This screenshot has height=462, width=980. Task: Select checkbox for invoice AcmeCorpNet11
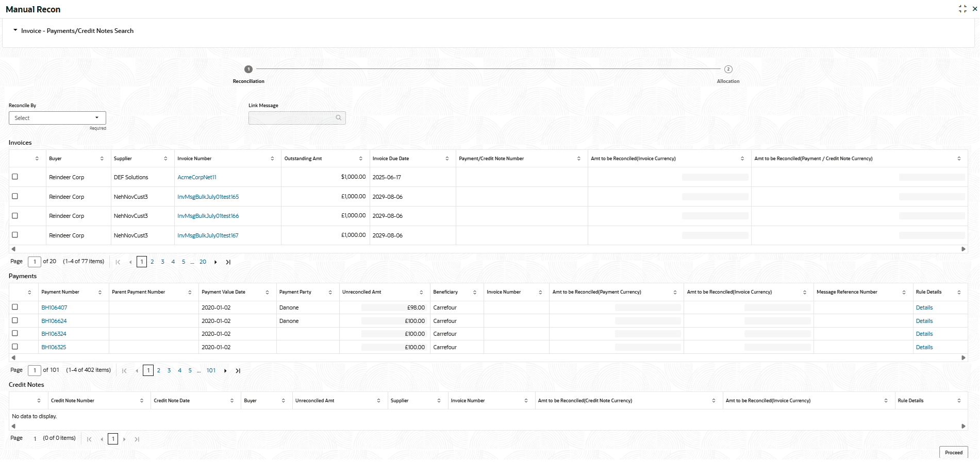pyautogui.click(x=15, y=177)
